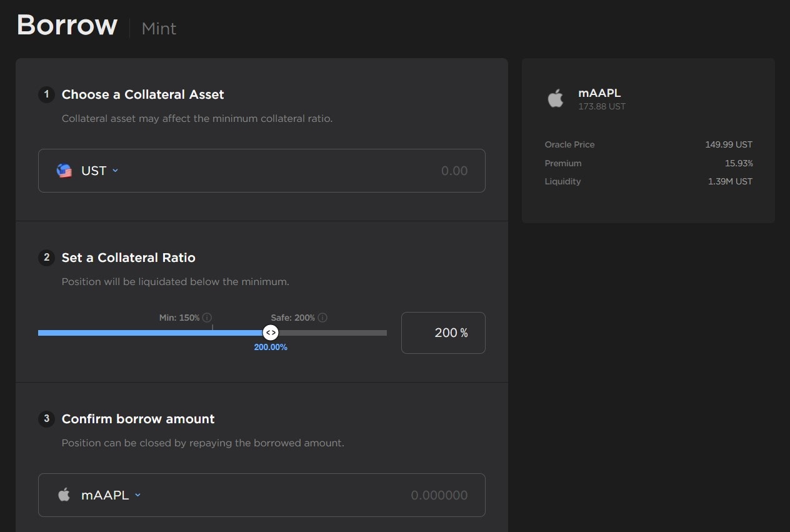Click the Safe: 200% marker label

pos(292,318)
